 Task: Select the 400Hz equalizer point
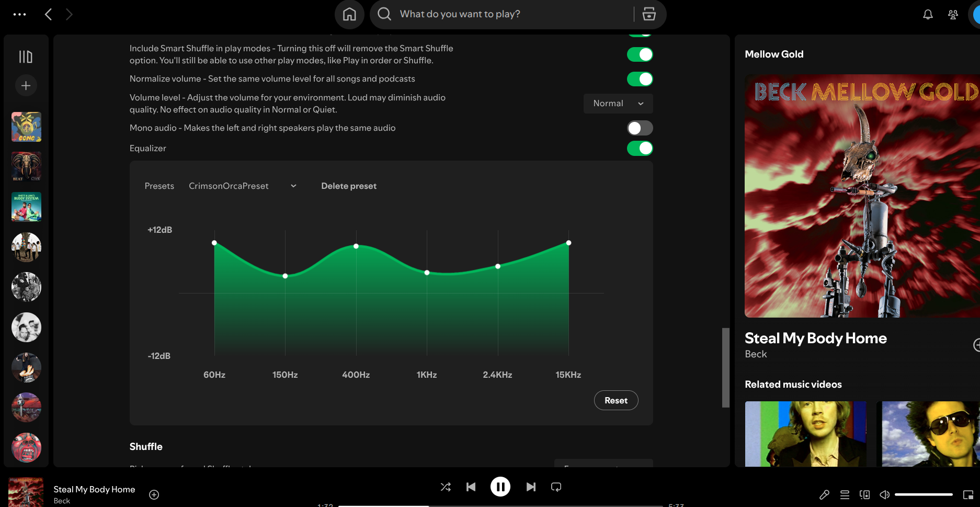356,246
